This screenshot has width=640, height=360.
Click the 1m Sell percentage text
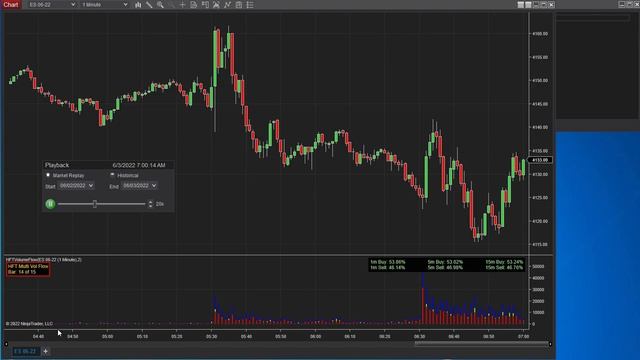pos(388,268)
